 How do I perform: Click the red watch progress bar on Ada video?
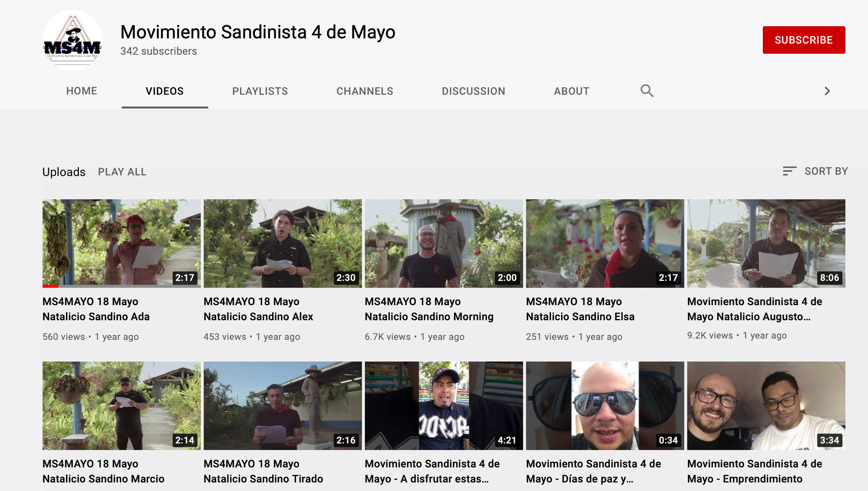tap(50, 286)
